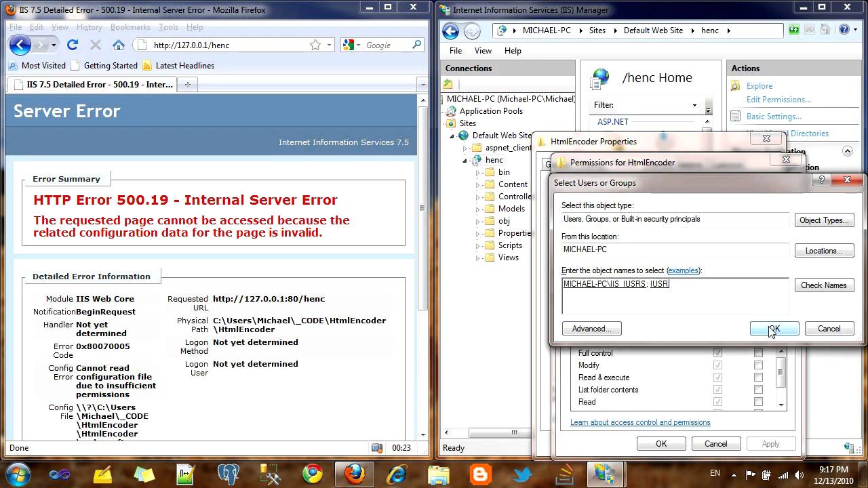
Task: Open Firefox back-history dropdown arrow
Action: [x=54, y=45]
